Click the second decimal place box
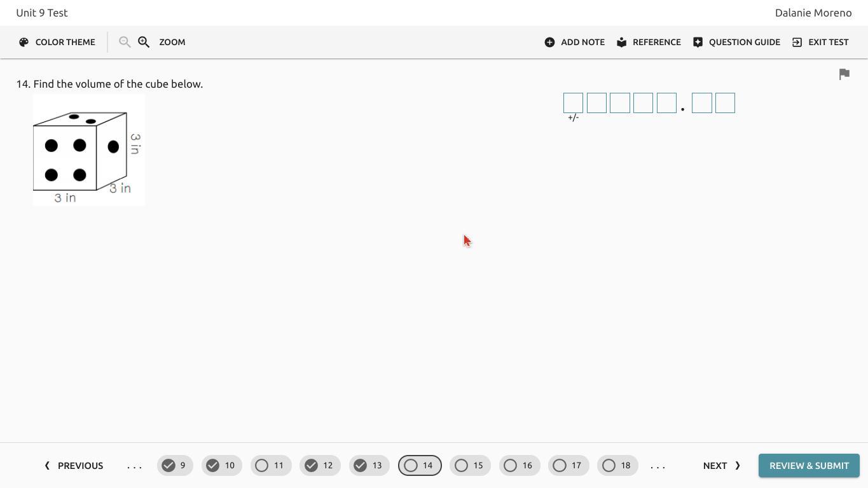868x488 pixels. [x=725, y=103]
